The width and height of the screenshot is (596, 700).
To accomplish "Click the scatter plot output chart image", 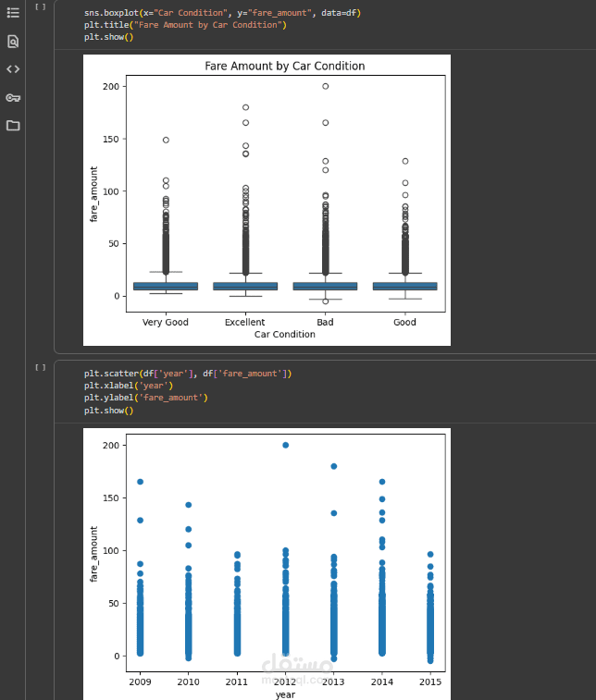I will (x=267, y=564).
